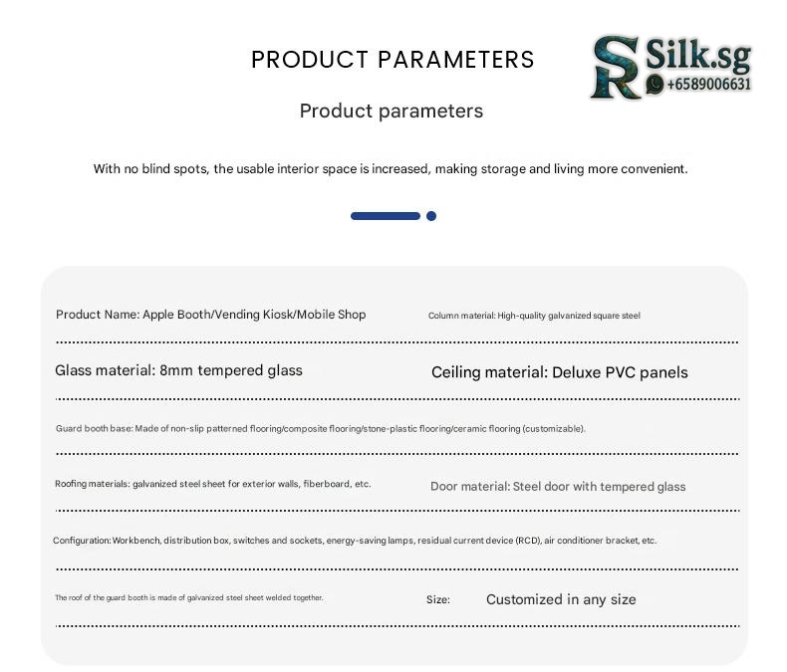Screen dimensions: 787x672
Task: Open the Silk.sg brand link
Action: point(697,56)
